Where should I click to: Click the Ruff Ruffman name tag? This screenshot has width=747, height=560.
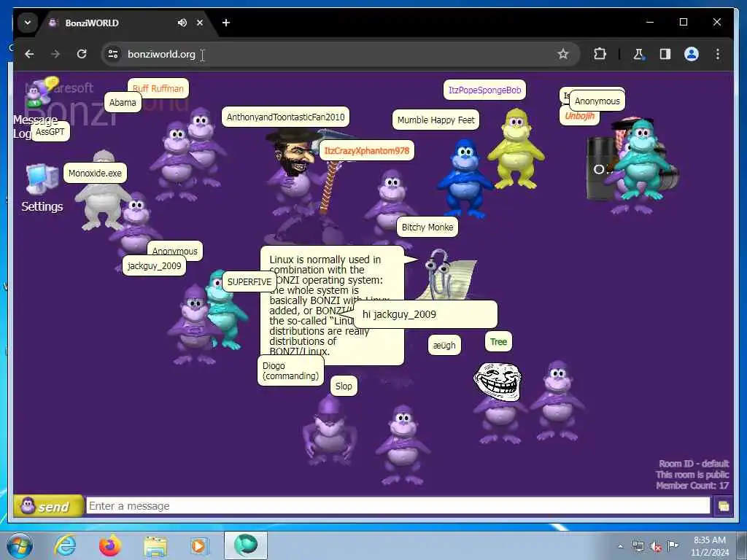(x=158, y=88)
